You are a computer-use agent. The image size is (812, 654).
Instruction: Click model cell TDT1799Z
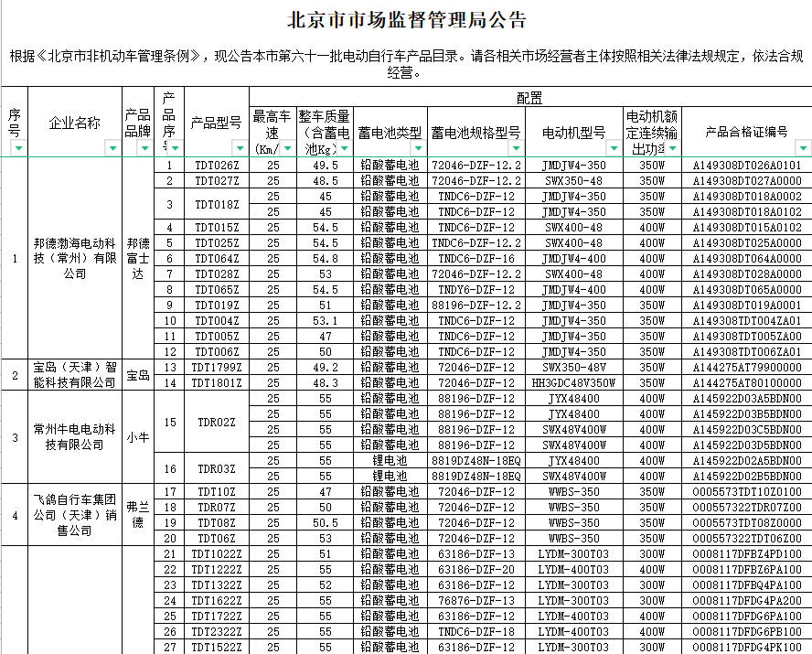[217, 367]
